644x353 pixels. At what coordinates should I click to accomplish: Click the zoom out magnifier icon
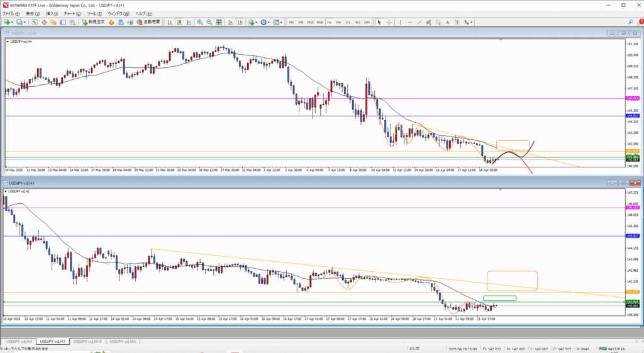[209, 22]
